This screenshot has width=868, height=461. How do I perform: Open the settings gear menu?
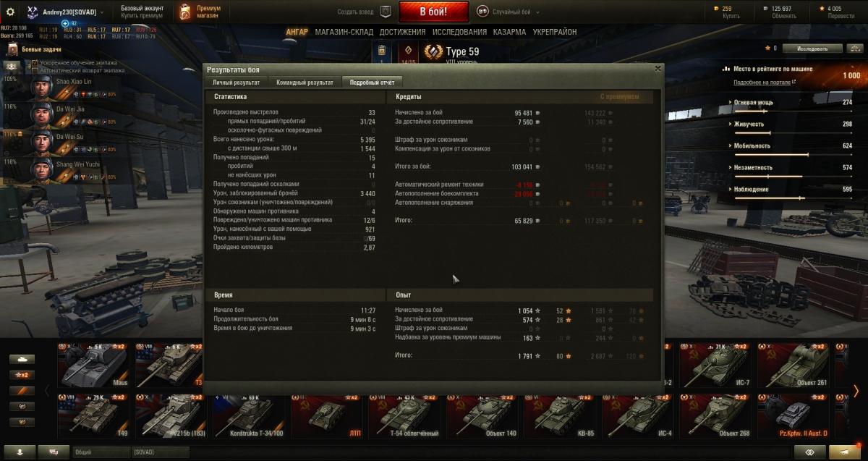10,12
